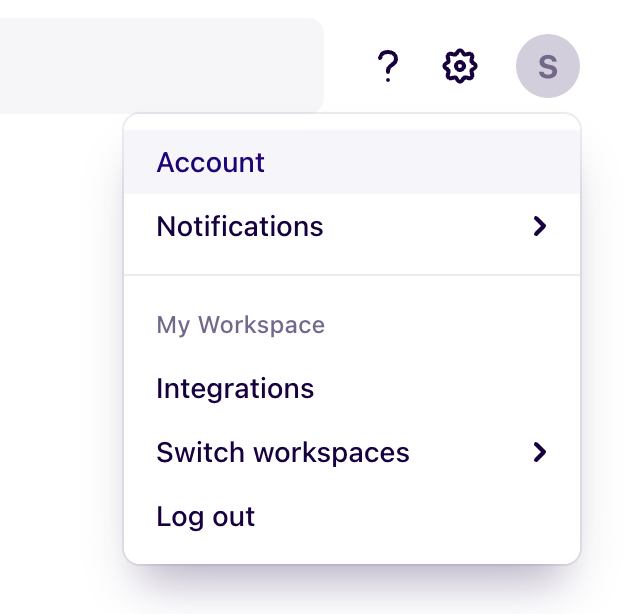Open help via the question mark icon
Image resolution: width=624 pixels, height=614 pixels.
388,66
